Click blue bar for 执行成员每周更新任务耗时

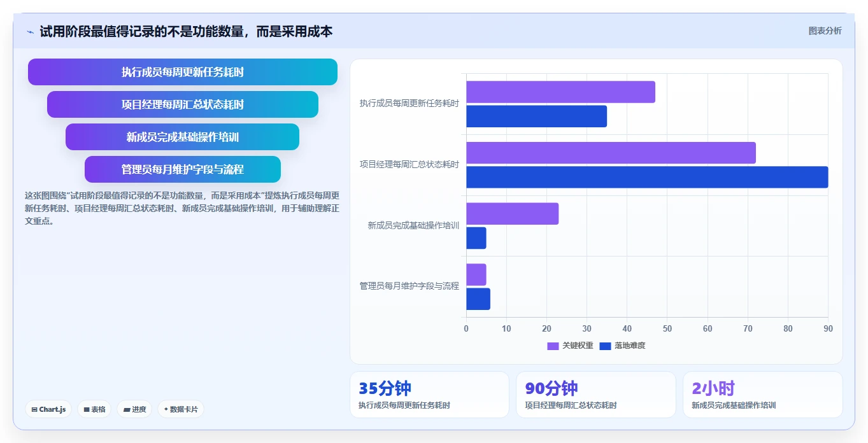click(536, 116)
